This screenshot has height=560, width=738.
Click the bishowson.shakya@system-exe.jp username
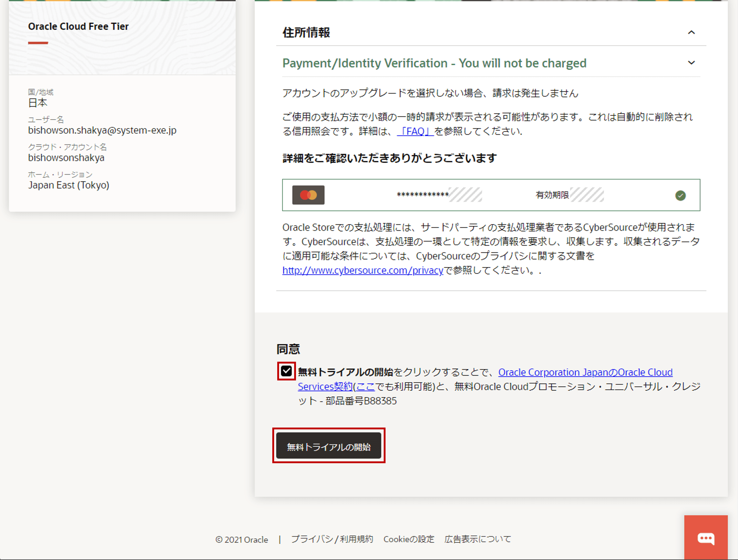coord(102,130)
